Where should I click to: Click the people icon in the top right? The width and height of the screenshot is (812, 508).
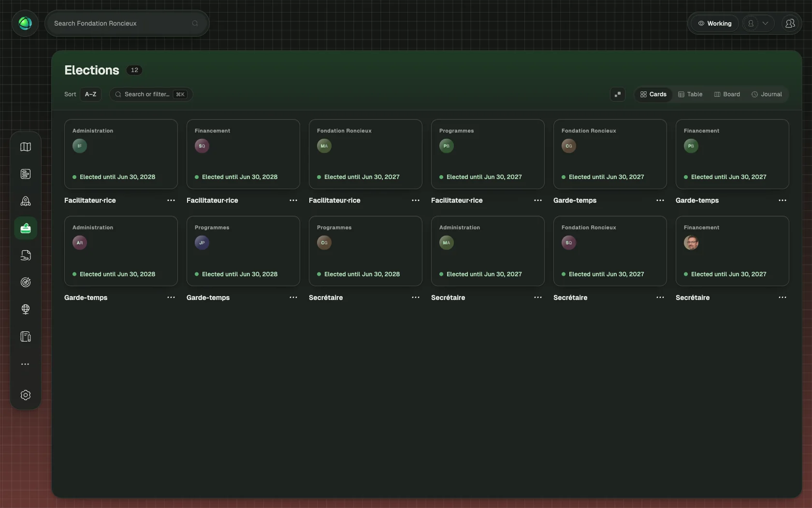click(790, 23)
